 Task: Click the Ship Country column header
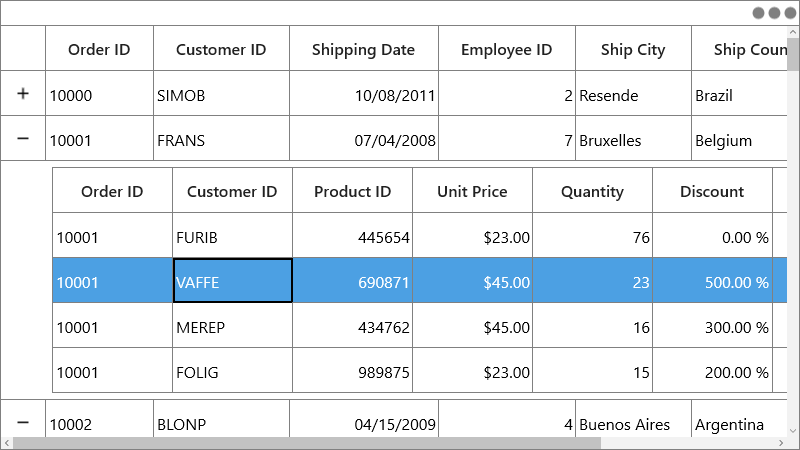click(x=739, y=48)
